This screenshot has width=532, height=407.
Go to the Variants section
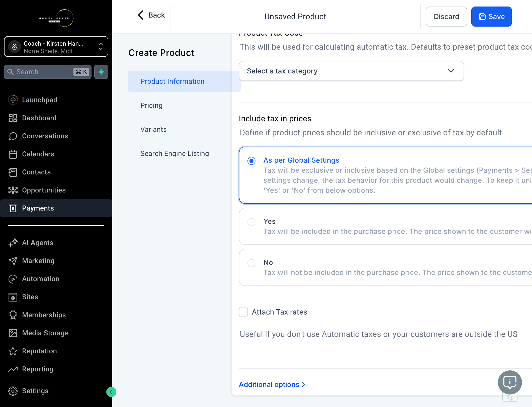tap(153, 129)
